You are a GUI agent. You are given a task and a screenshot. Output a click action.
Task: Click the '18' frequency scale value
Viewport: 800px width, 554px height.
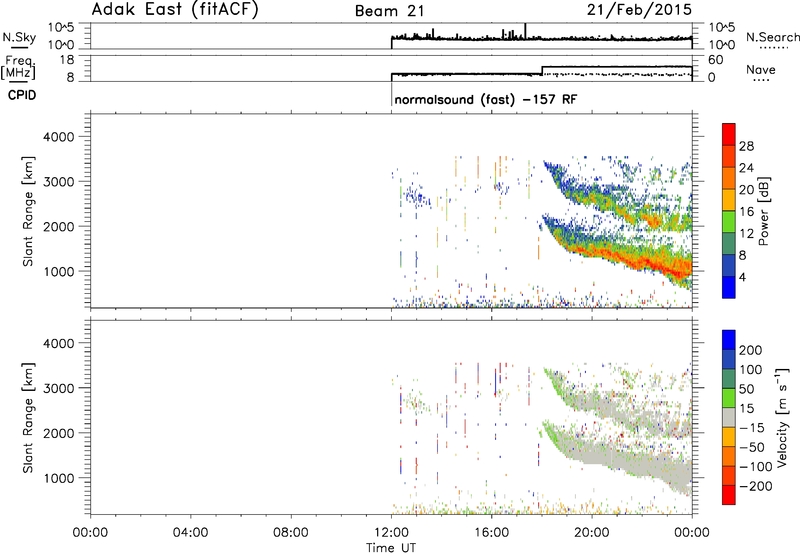[x=67, y=60]
